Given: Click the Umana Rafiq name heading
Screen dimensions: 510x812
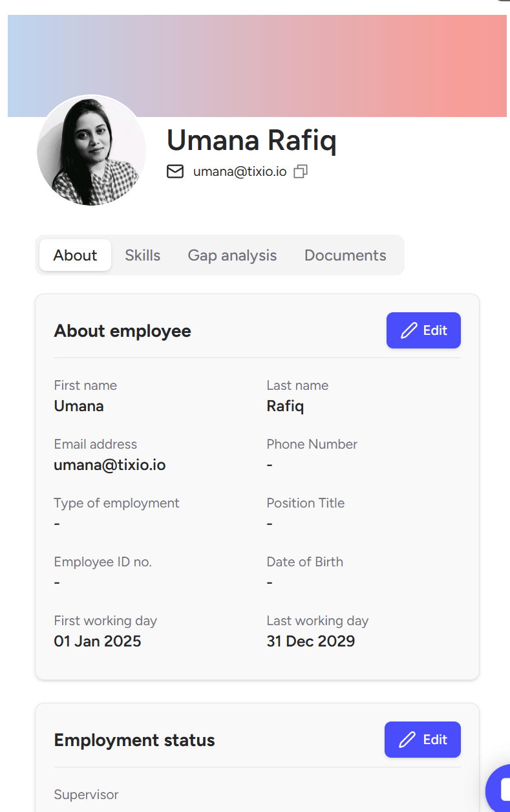Looking at the screenshot, I should click(251, 140).
